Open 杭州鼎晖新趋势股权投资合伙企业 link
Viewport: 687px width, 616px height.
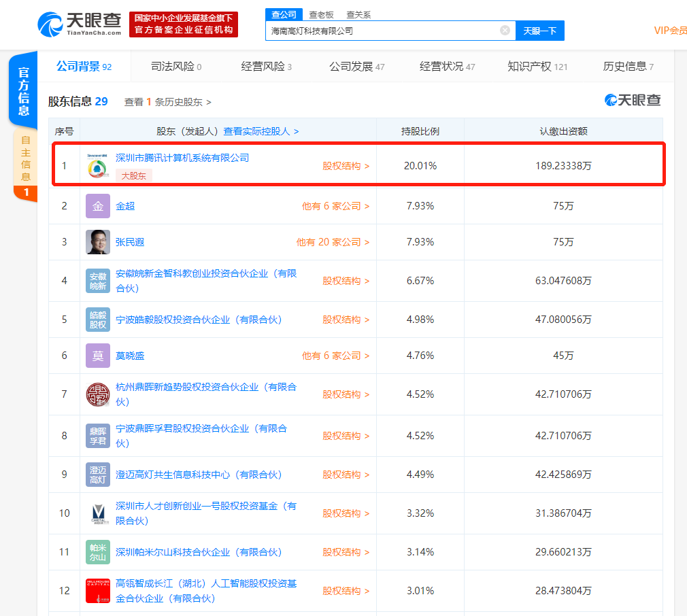coord(206,394)
